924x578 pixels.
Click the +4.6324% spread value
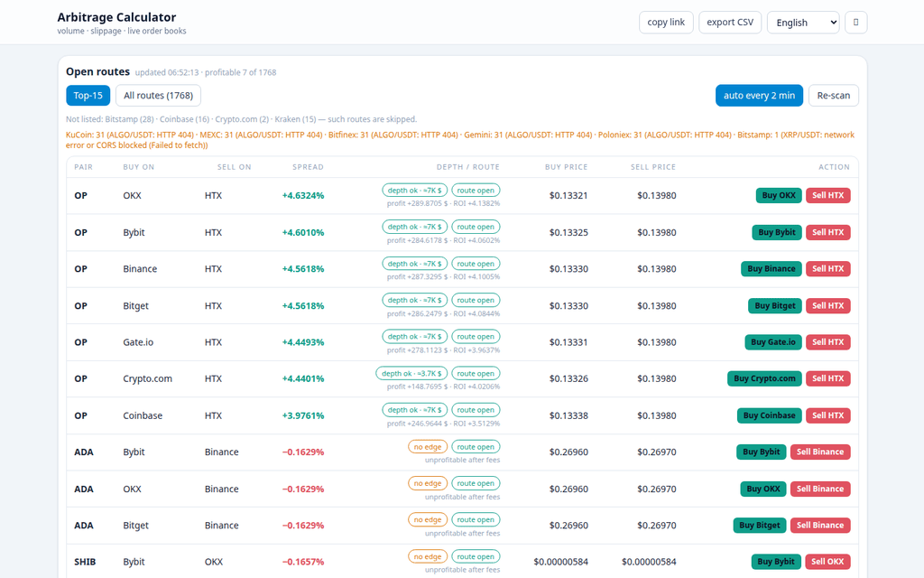pyautogui.click(x=303, y=196)
